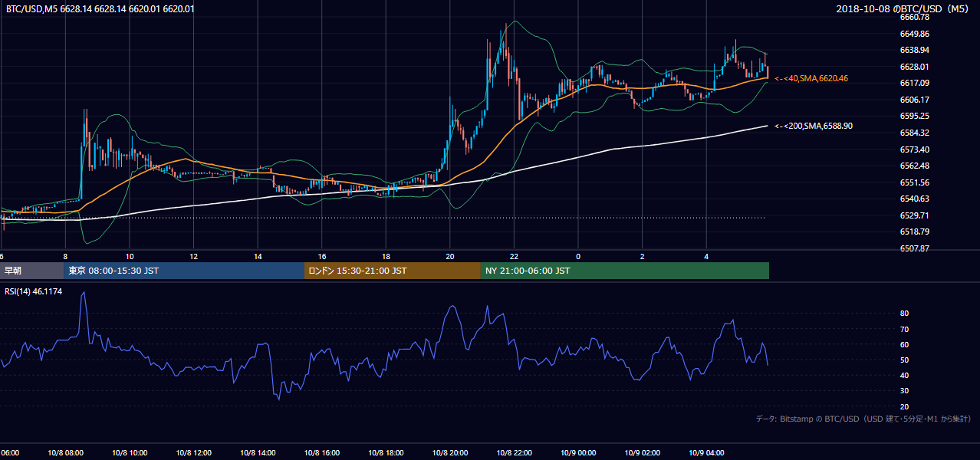Click the 10/8 10:00 time axis label
The image size is (980, 460).
click(130, 453)
